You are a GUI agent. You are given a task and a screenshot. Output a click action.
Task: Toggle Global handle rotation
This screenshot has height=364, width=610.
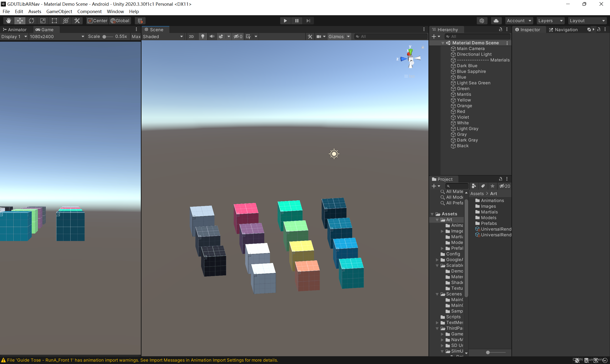click(120, 20)
